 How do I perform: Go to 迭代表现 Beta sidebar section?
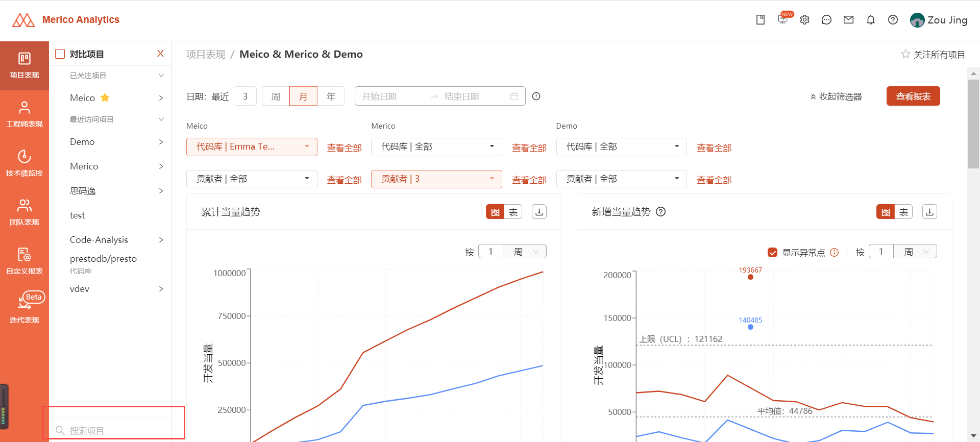coord(24,308)
